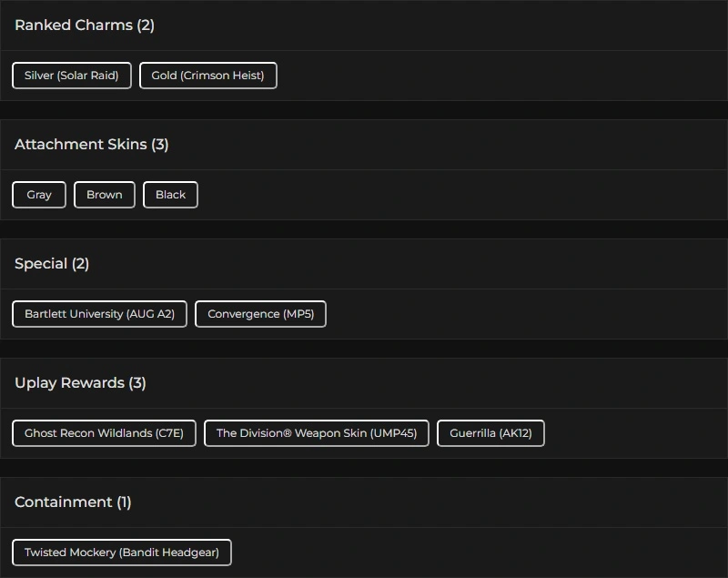The image size is (728, 578).
Task: Toggle the Uplay Rewards (3) section header
Action: [80, 383]
